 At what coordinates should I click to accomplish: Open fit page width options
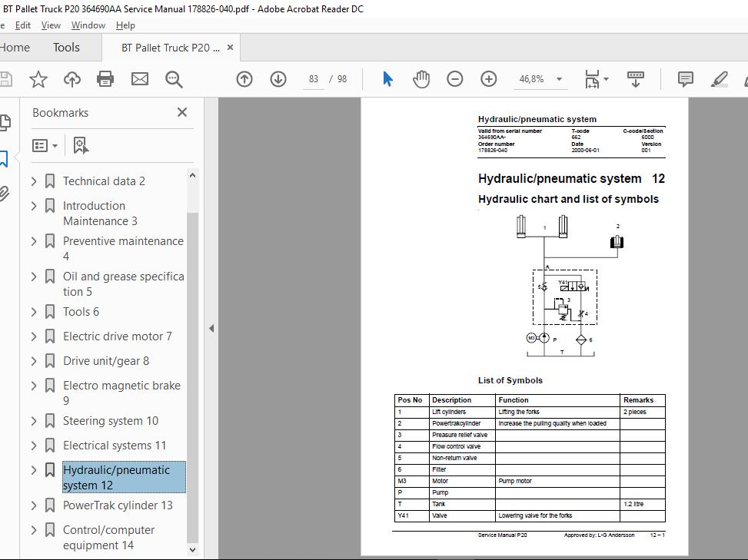(x=591, y=79)
